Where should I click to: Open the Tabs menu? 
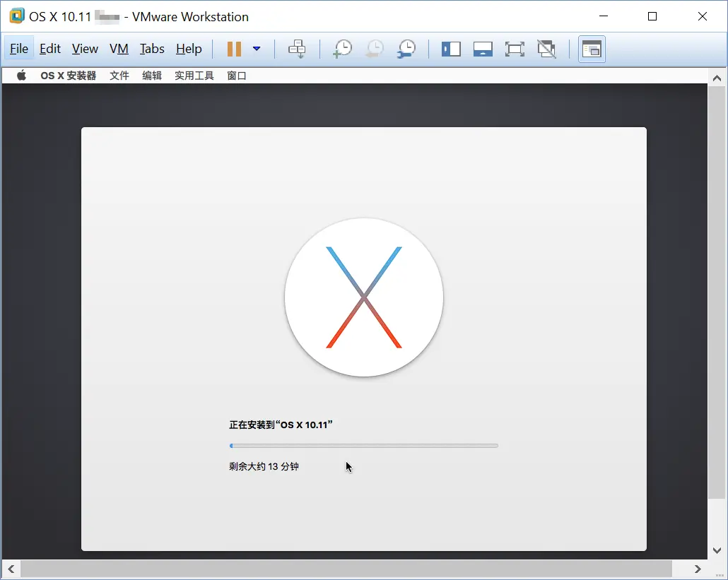coord(152,49)
